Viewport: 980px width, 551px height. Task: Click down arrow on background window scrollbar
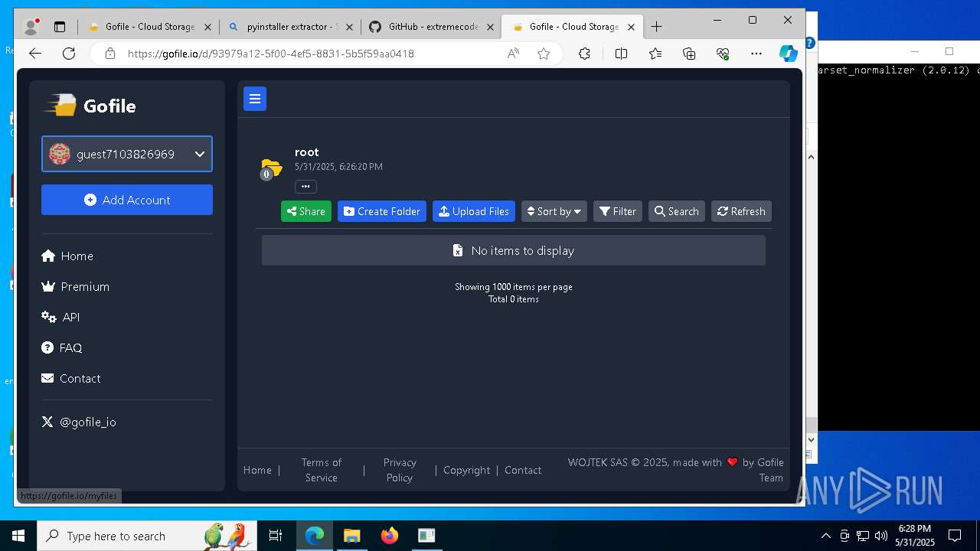click(812, 439)
